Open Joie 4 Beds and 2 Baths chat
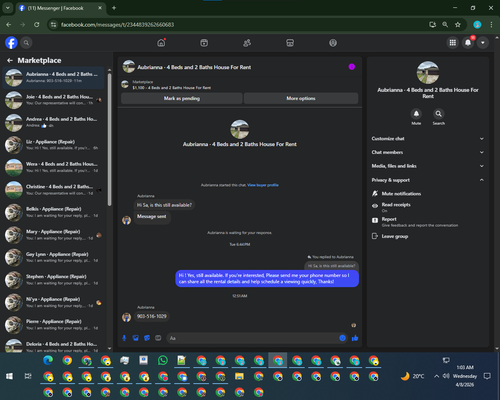 54,100
